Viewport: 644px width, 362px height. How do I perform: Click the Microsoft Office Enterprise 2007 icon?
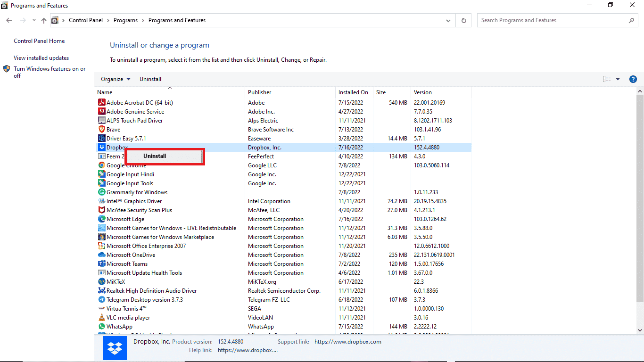(101, 246)
